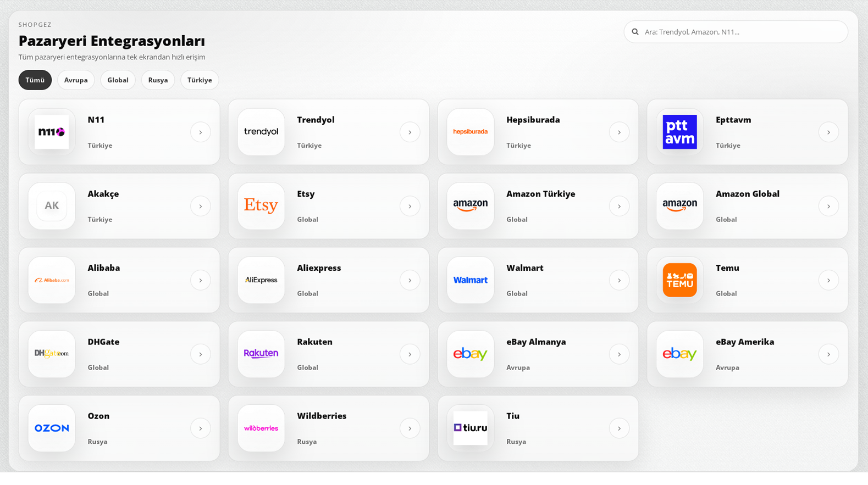Open DHGate via its chevron arrow
This screenshot has height=485, width=868.
201,354
